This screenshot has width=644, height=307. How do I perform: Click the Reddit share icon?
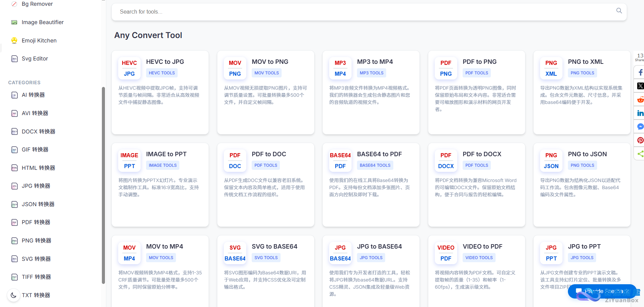pos(640,100)
